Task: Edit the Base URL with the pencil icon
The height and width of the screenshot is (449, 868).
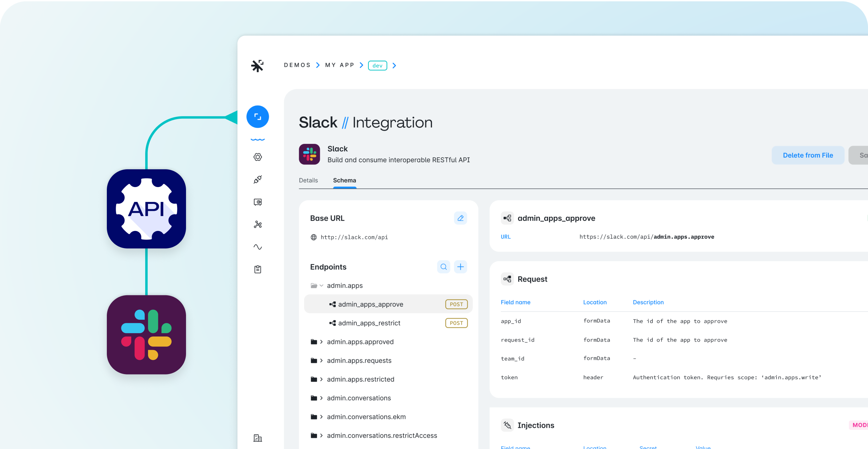Action: click(x=460, y=218)
